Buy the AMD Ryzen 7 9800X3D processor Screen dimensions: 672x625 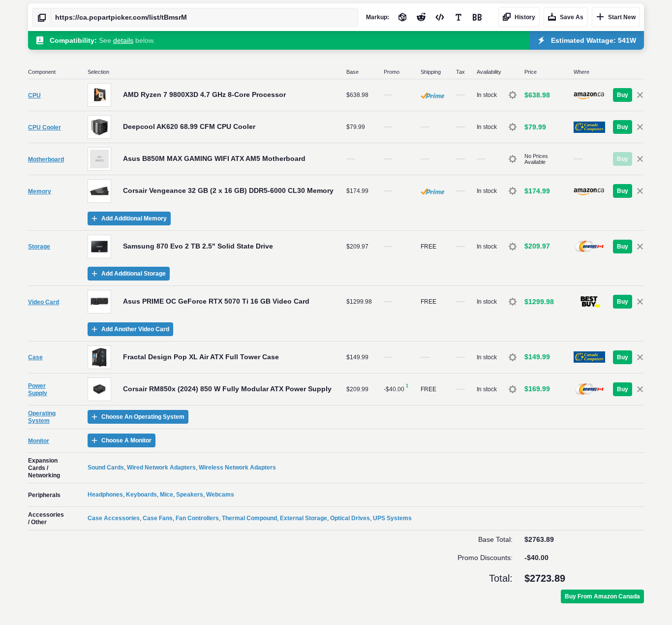(x=622, y=95)
